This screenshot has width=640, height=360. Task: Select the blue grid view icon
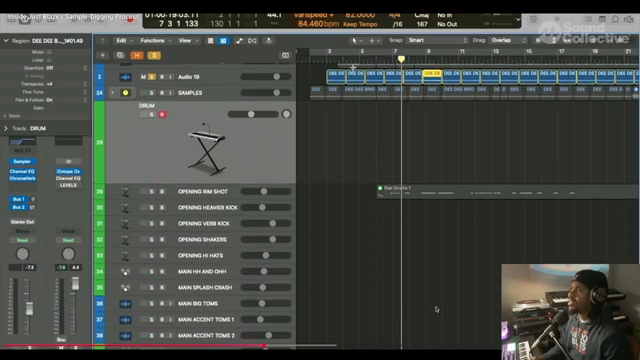pyautogui.click(x=223, y=41)
